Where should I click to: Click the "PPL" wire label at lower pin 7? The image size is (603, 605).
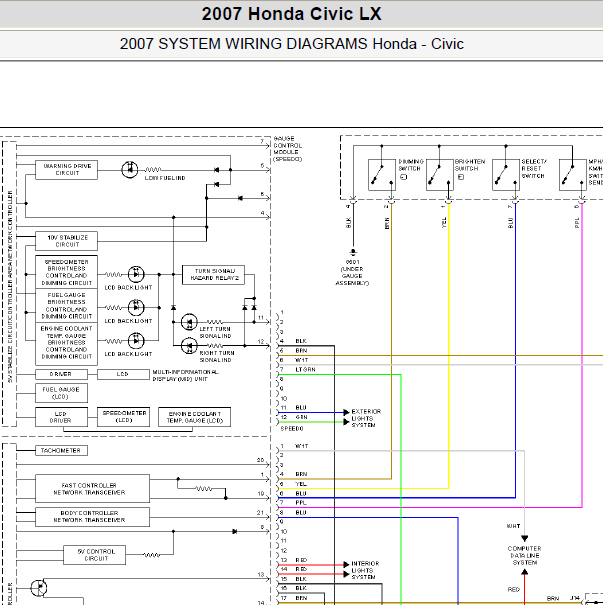(301, 503)
